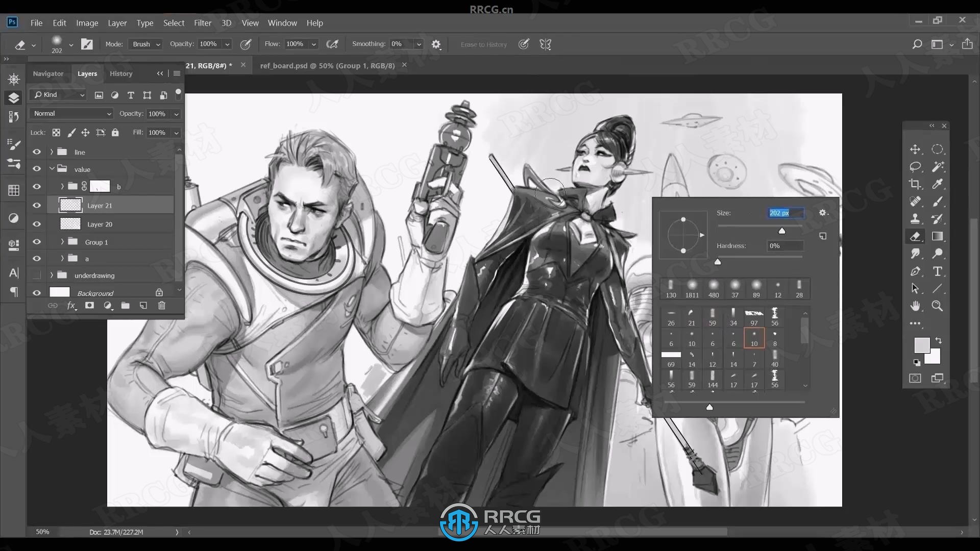Switch to the ref_board.psd document tab
This screenshot has height=551, width=980.
coord(327,65)
